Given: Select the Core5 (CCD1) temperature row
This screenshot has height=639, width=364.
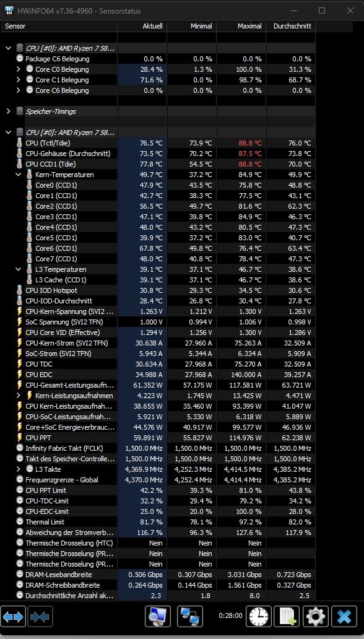Looking at the screenshot, I should 158,238.
